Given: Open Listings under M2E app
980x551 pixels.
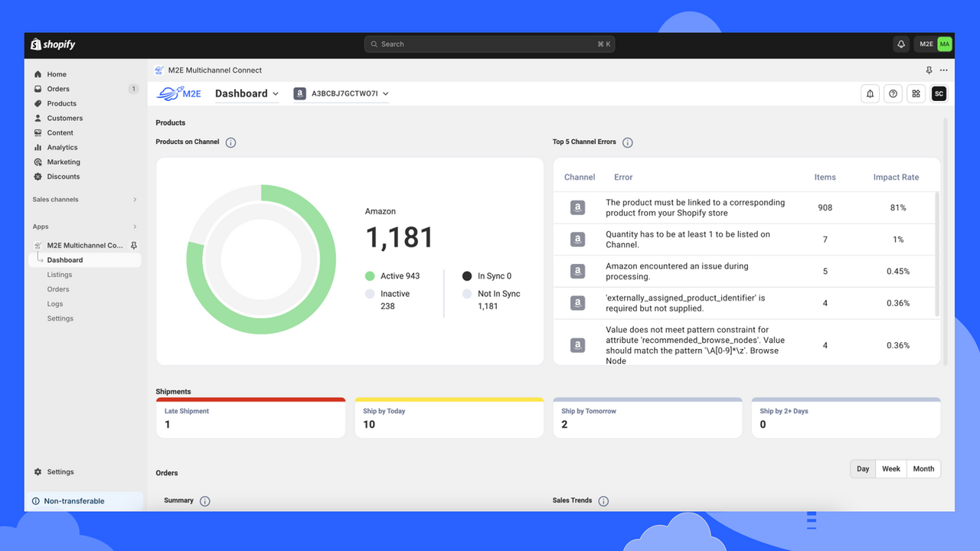Looking at the screenshot, I should [x=59, y=275].
